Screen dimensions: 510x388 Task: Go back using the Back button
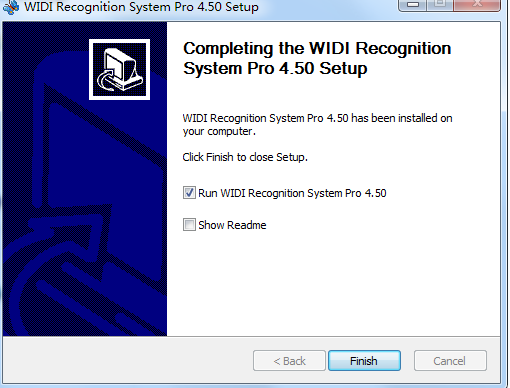click(x=289, y=360)
